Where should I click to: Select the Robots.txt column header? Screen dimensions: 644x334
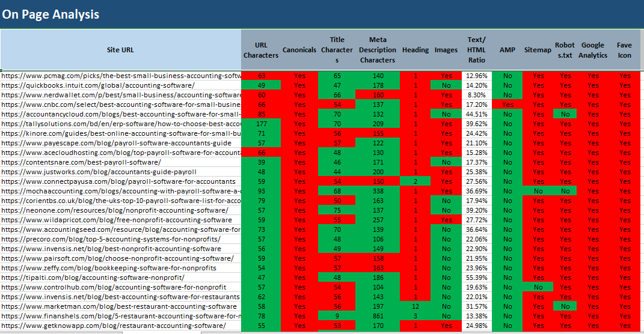[x=565, y=50]
